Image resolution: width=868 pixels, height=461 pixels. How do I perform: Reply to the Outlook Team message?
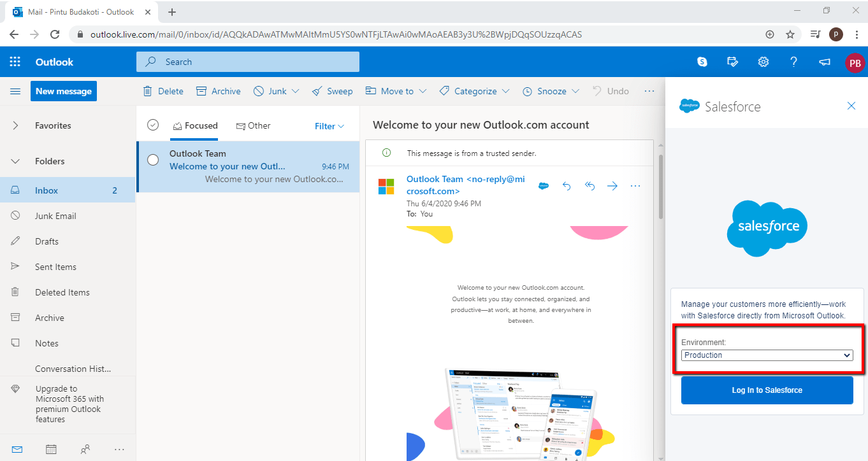click(x=567, y=186)
